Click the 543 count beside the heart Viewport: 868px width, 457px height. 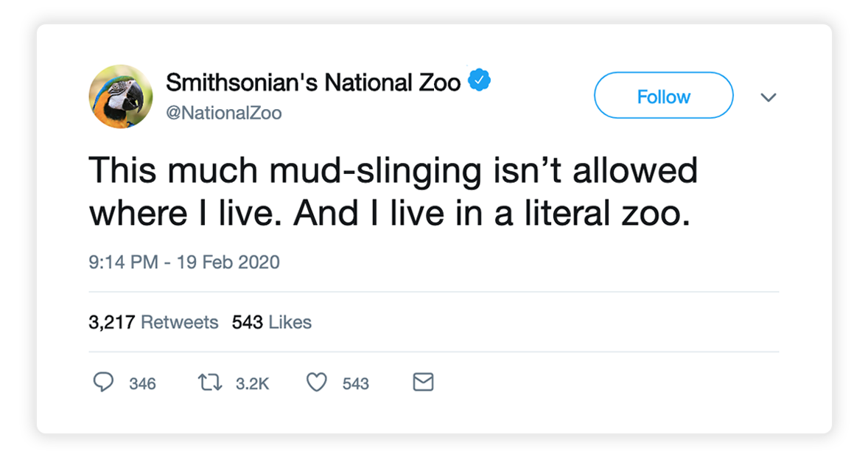[355, 383]
